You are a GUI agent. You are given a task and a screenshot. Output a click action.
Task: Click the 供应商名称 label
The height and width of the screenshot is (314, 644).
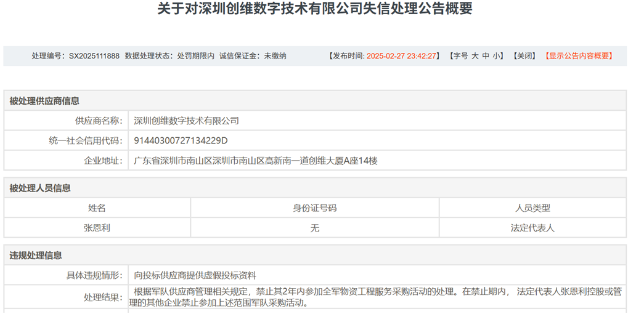point(99,121)
